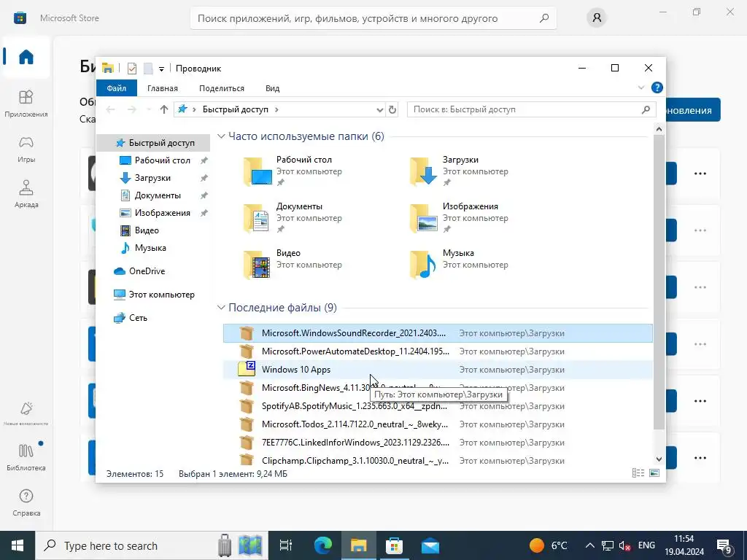Click the Forward navigation arrow in Explorer

[131, 109]
